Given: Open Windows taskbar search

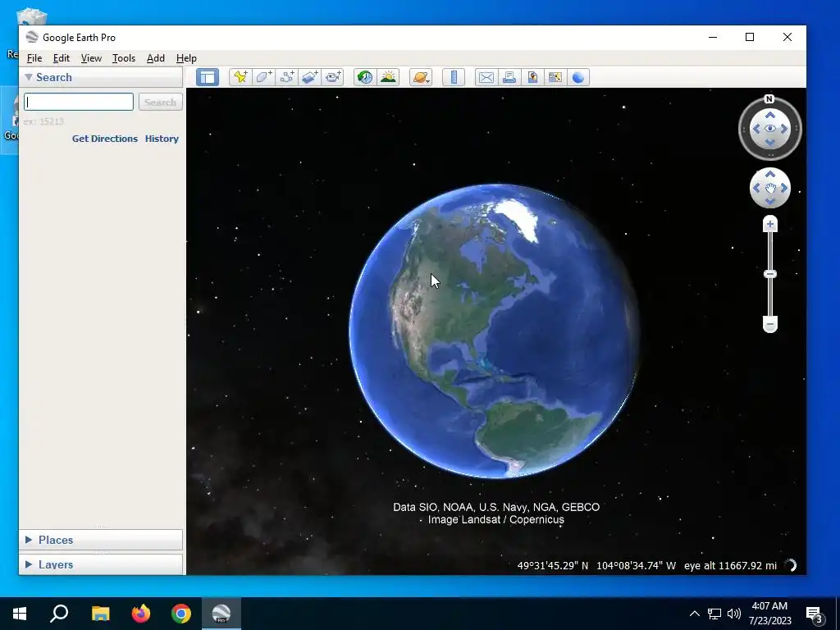Looking at the screenshot, I should coord(59,614).
